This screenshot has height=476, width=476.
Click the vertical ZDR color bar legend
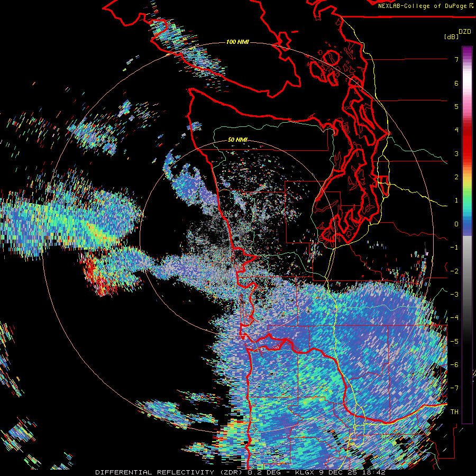pyautogui.click(x=467, y=235)
